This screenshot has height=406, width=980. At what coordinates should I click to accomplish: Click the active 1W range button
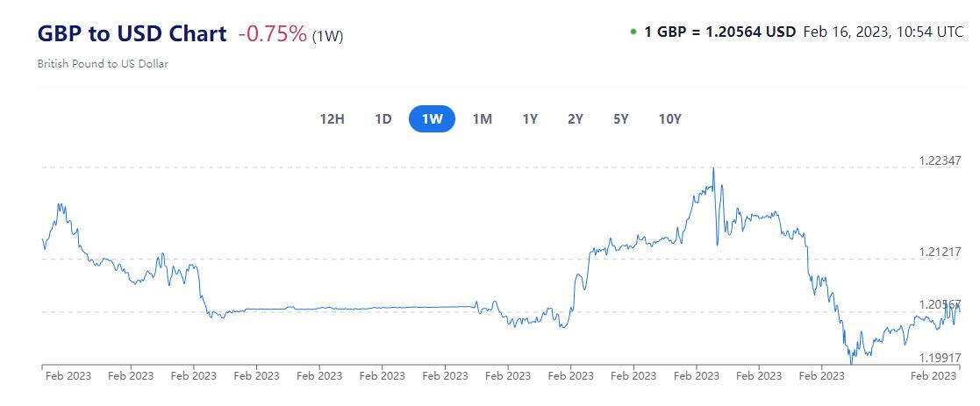432,118
